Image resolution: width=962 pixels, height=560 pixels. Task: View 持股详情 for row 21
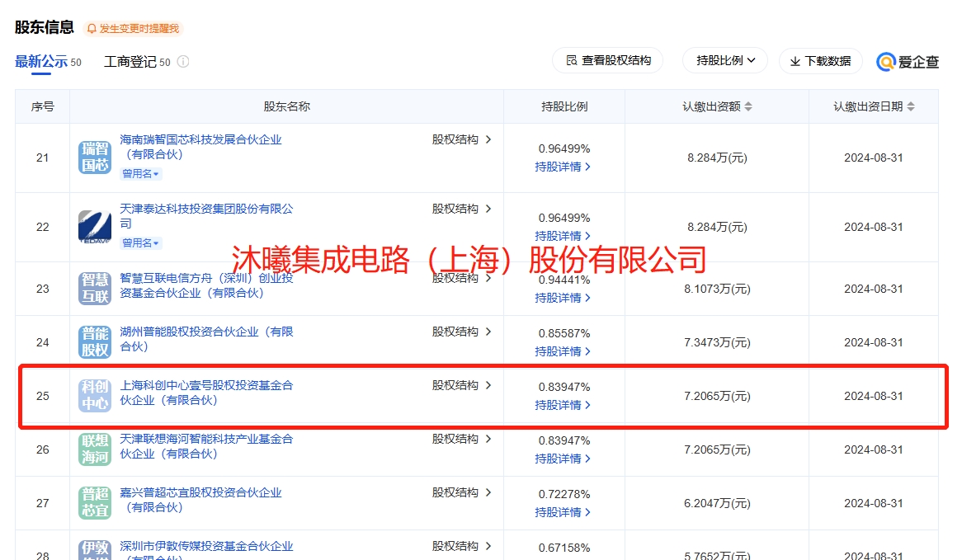point(563,167)
